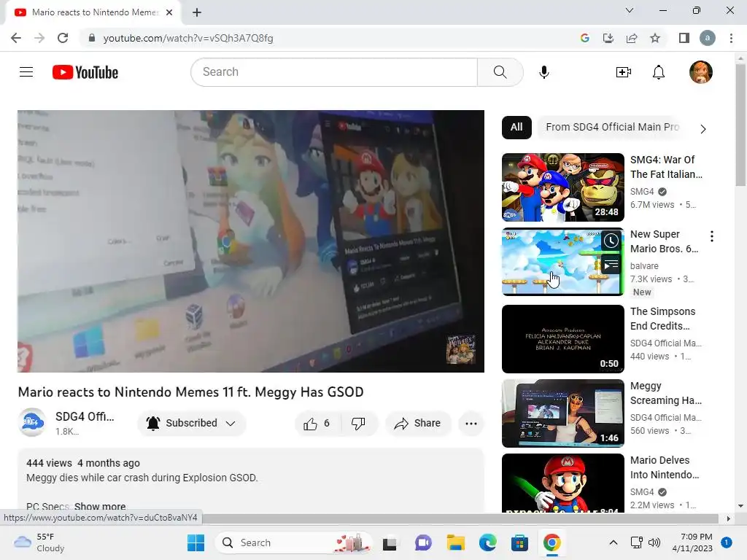This screenshot has height=560, width=747.
Task: Click the Google icon in address bar
Action: click(585, 38)
